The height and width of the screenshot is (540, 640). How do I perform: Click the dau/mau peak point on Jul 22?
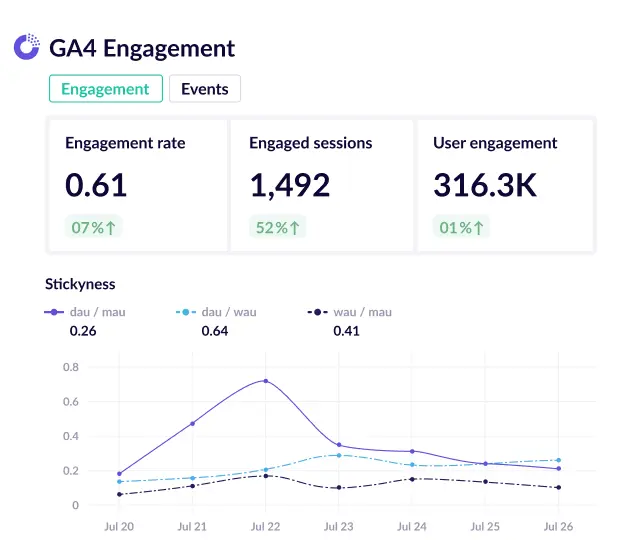(266, 381)
